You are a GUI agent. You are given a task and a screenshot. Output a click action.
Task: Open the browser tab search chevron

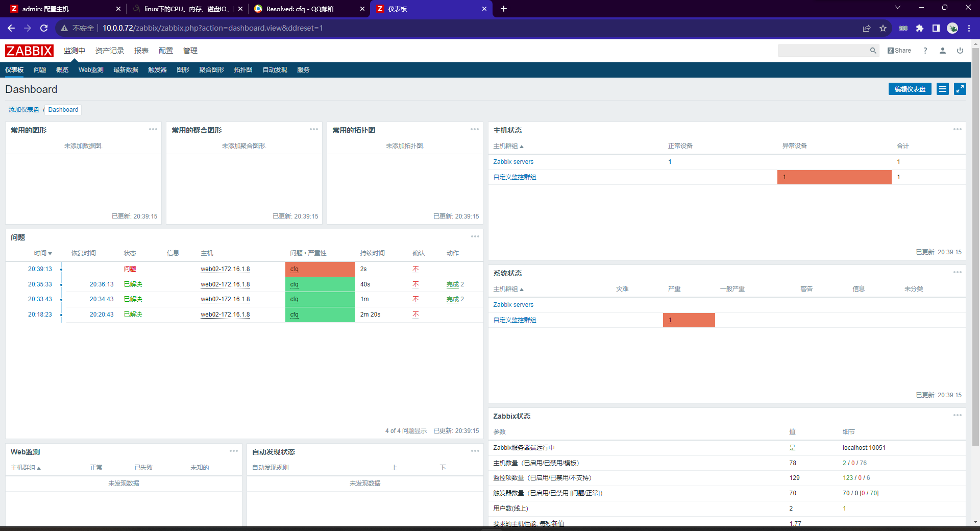coord(898,8)
